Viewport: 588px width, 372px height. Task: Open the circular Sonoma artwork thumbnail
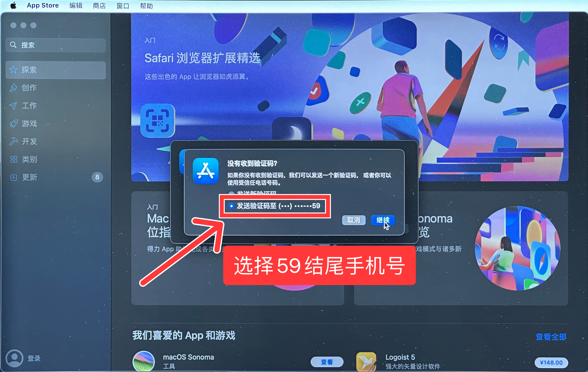tap(518, 248)
